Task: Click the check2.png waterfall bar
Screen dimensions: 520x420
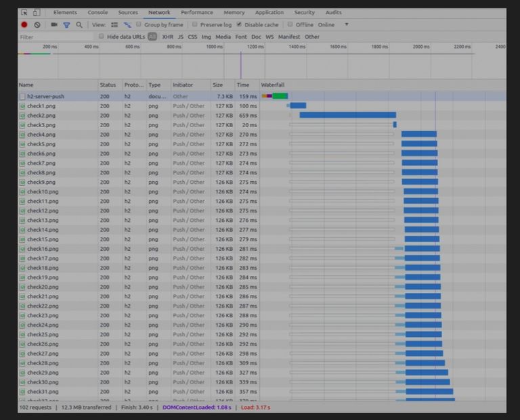Action: (348, 115)
